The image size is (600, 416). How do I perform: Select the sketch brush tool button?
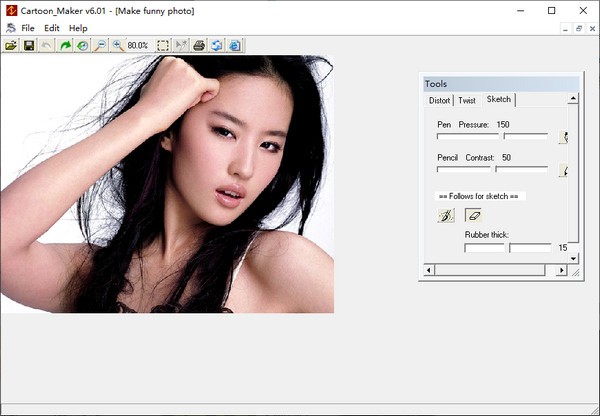tap(446, 215)
